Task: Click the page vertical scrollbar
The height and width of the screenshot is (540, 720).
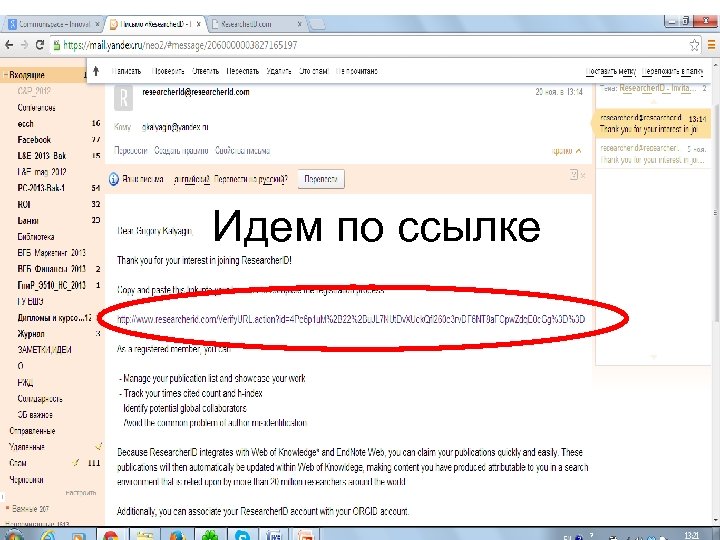Action: pyautogui.click(x=716, y=211)
